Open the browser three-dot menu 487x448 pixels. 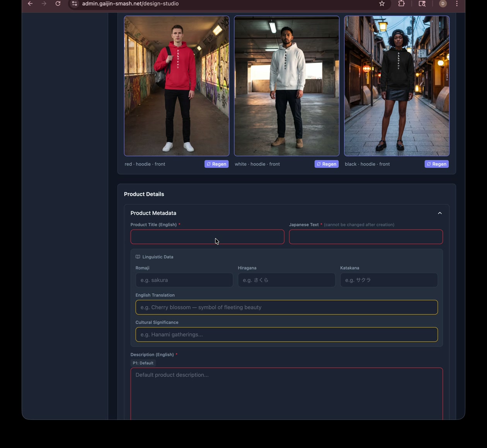click(456, 3)
